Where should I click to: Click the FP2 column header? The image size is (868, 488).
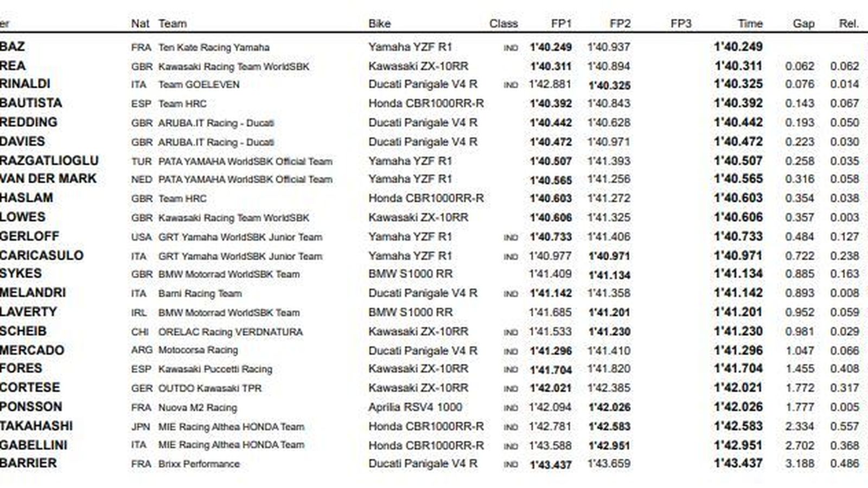tap(620, 24)
